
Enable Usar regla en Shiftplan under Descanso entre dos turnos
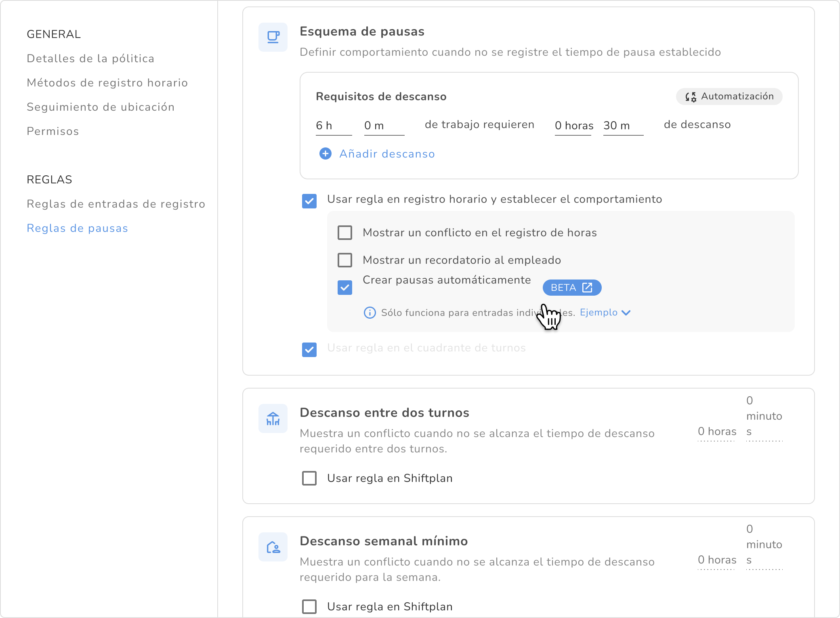click(x=309, y=478)
